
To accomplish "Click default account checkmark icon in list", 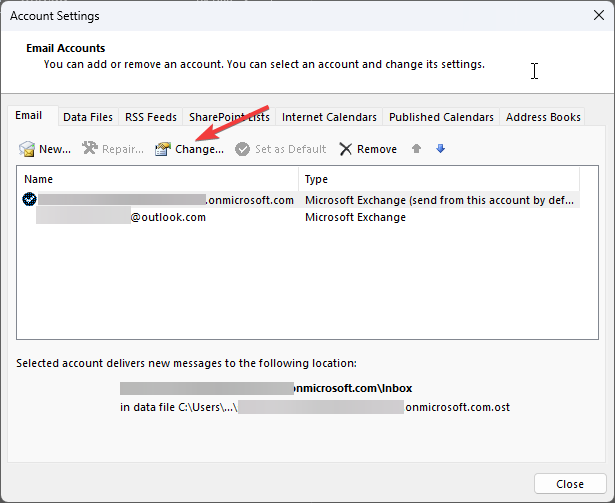I will (29, 199).
